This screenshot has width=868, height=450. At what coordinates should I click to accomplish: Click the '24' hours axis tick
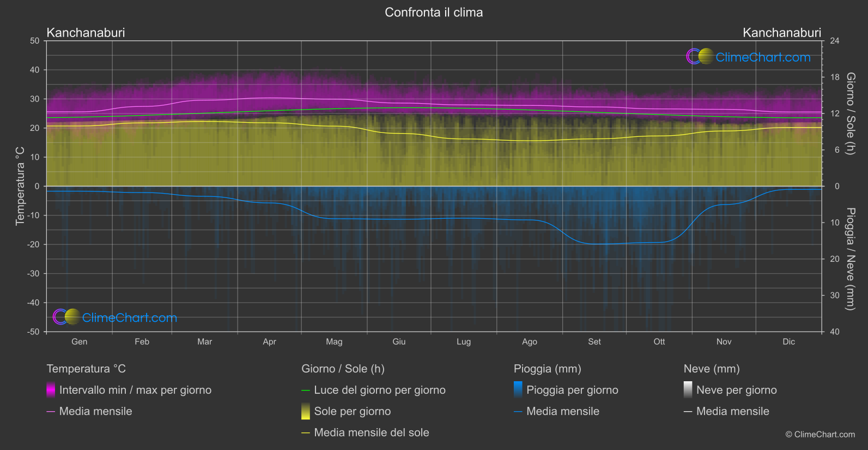tap(834, 41)
